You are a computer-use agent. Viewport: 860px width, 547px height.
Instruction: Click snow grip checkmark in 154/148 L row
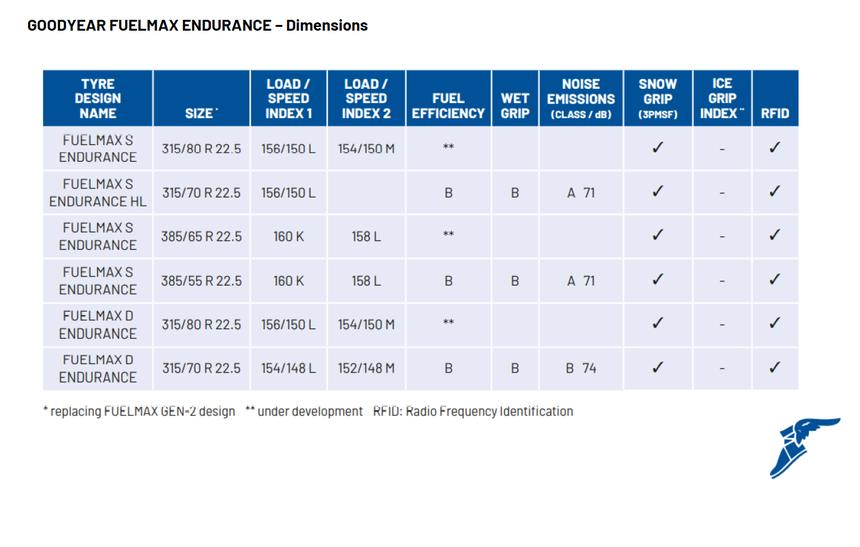[658, 367]
